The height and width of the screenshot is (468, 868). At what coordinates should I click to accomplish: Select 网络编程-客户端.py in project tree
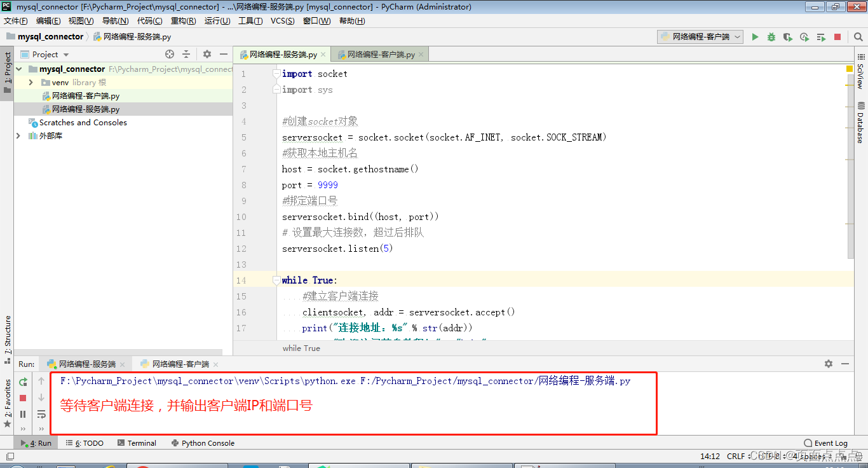86,96
